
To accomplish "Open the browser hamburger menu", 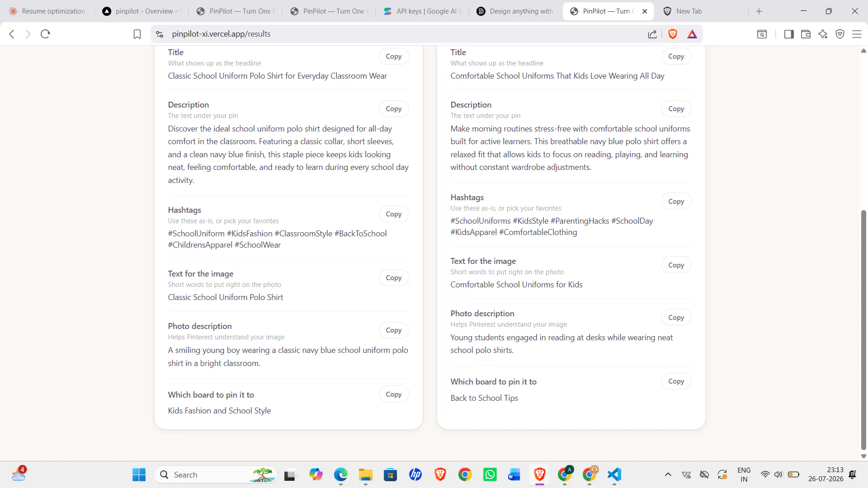I will (x=857, y=34).
